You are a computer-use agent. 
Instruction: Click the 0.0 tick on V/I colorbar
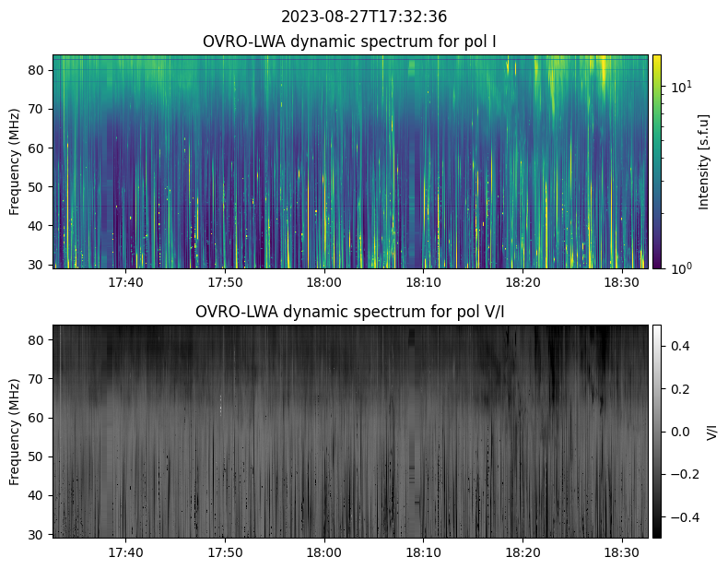click(x=680, y=431)
